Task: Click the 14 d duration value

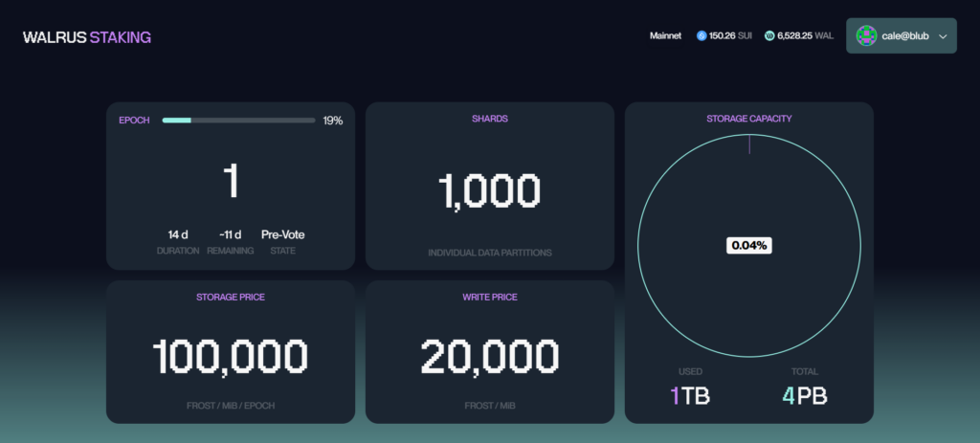Action: pos(178,235)
